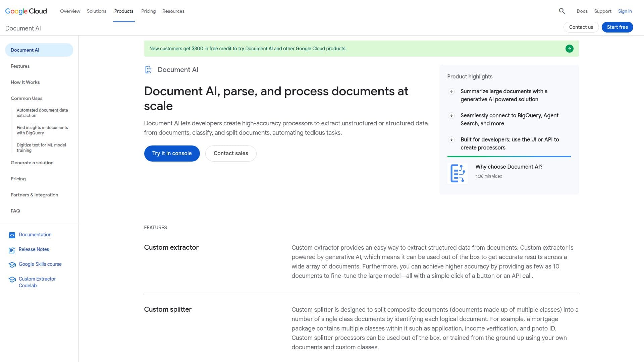Jump to Pricing in the sidebar
Viewport: 644px width, 362px height.
tap(18, 179)
